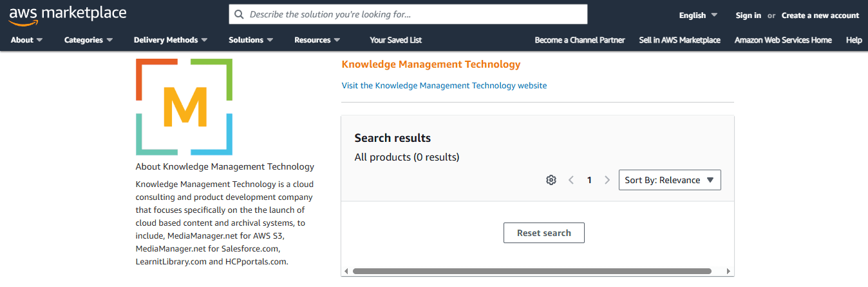Open the Sort By: Relevance dropdown

click(670, 180)
